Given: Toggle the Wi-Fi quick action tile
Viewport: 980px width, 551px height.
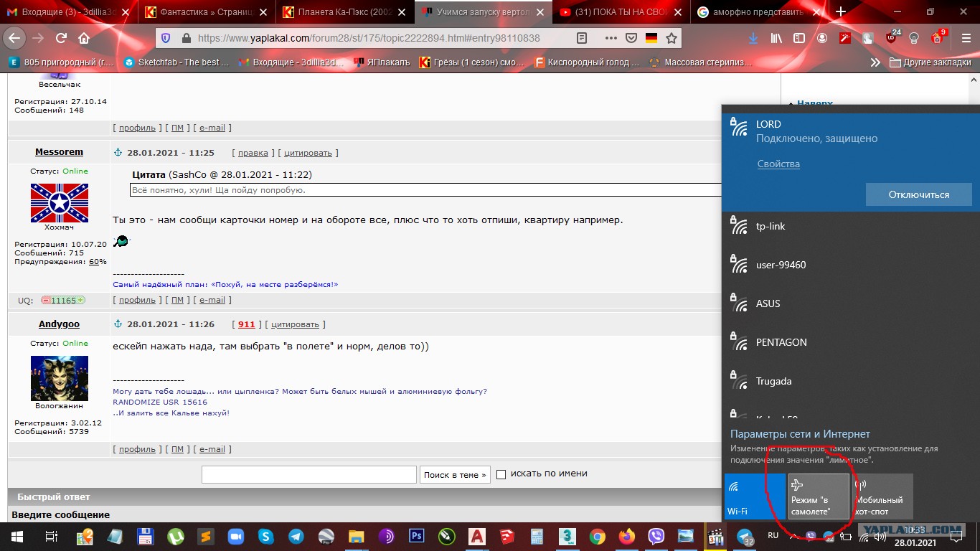Looking at the screenshot, I should click(x=755, y=496).
